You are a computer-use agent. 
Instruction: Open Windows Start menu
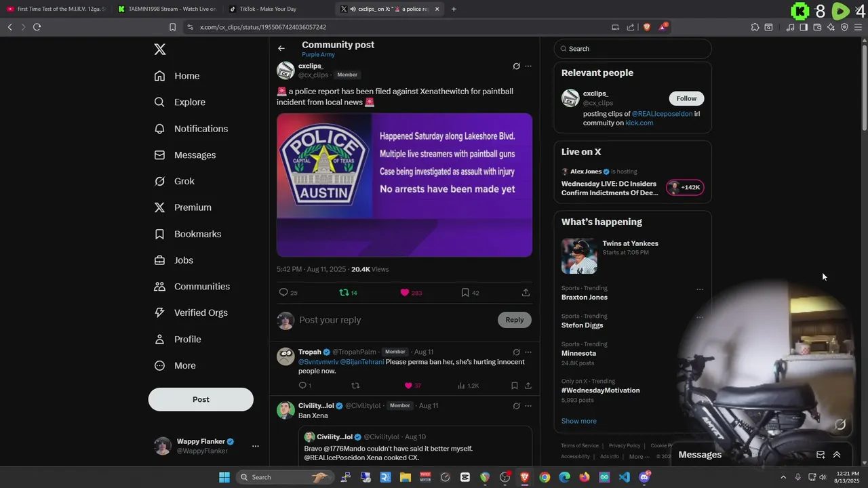[224, 477]
